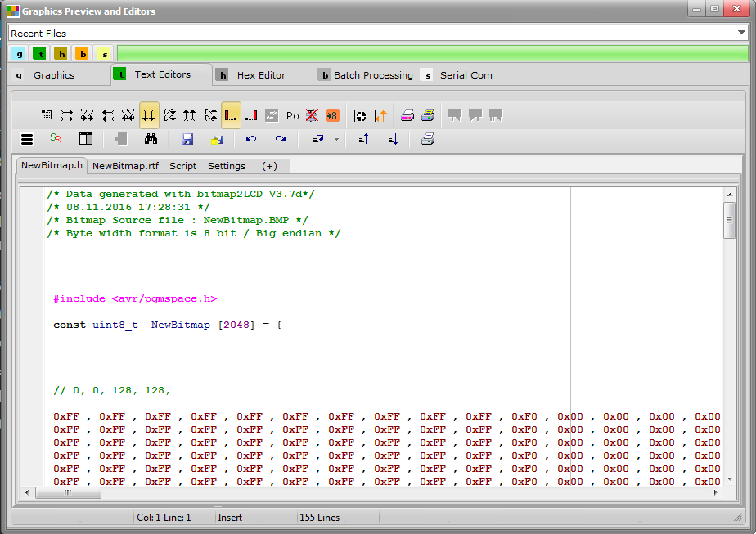
Task: Click the grid matrix icon in the toolbar
Action: pyautogui.click(x=47, y=115)
